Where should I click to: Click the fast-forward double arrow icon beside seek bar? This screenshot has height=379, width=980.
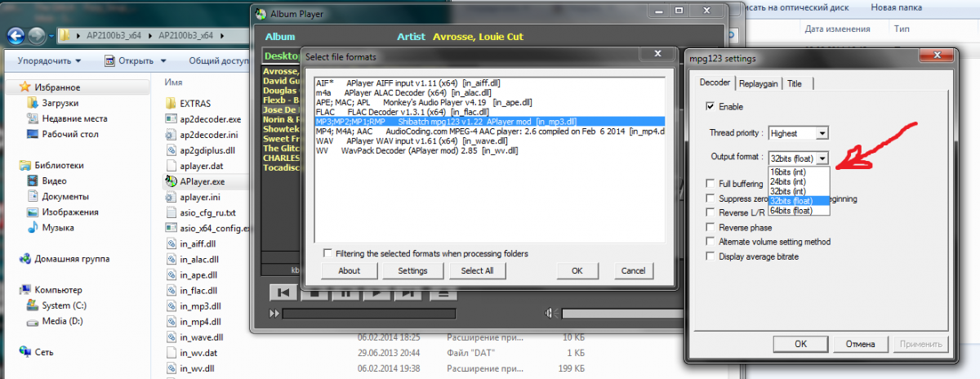274,314
